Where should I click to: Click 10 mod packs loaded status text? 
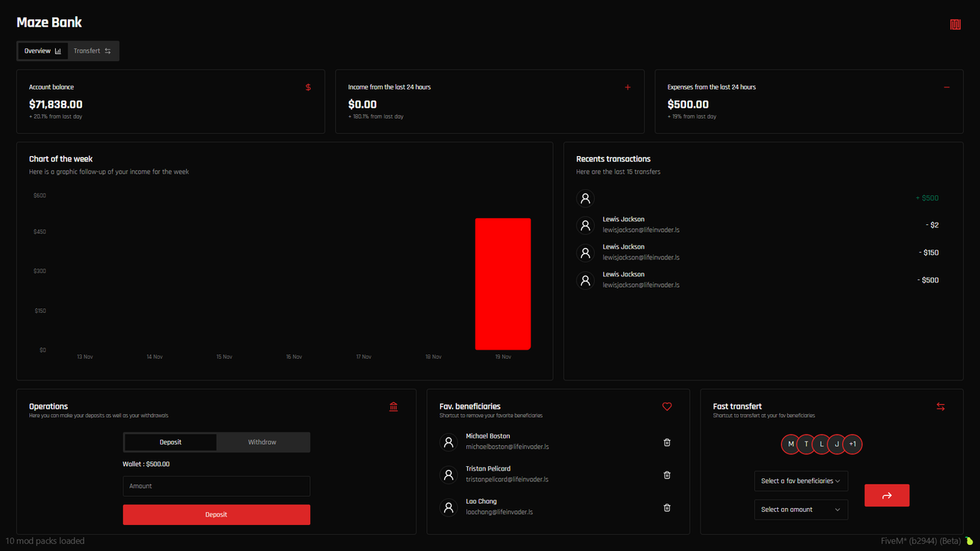pyautogui.click(x=45, y=541)
